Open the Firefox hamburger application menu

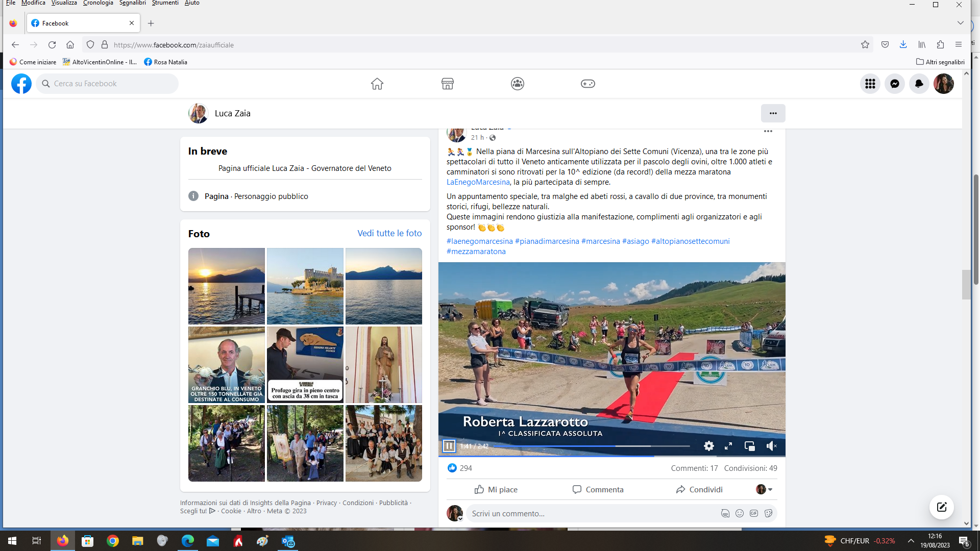click(959, 45)
